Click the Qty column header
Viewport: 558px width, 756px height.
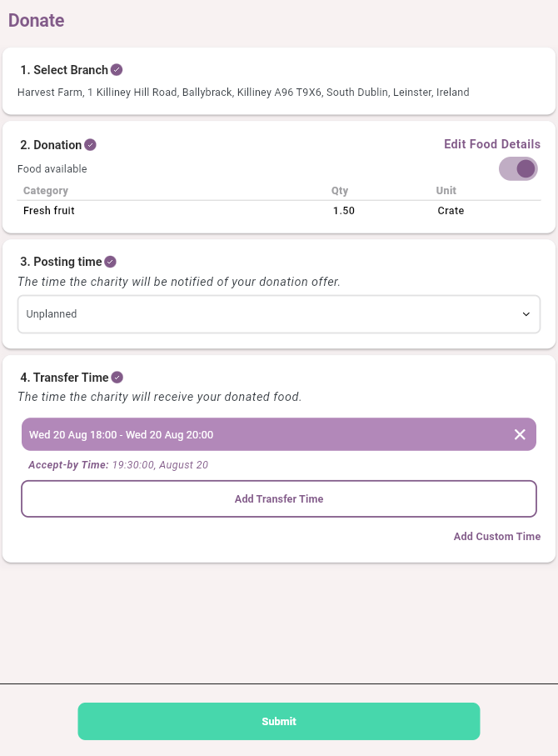340,191
